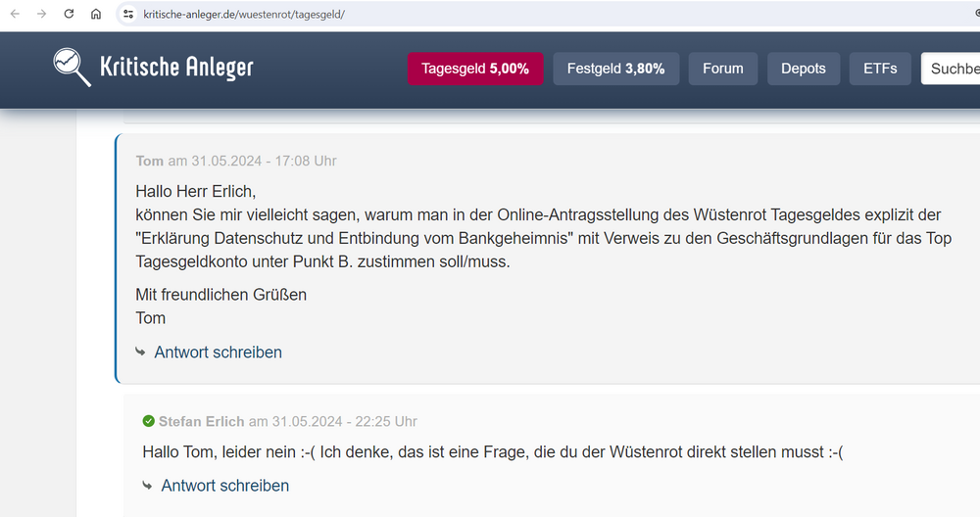Click reply arrow icon below Stefan Erlich's reply
The image size is (980, 517).
pyautogui.click(x=148, y=485)
